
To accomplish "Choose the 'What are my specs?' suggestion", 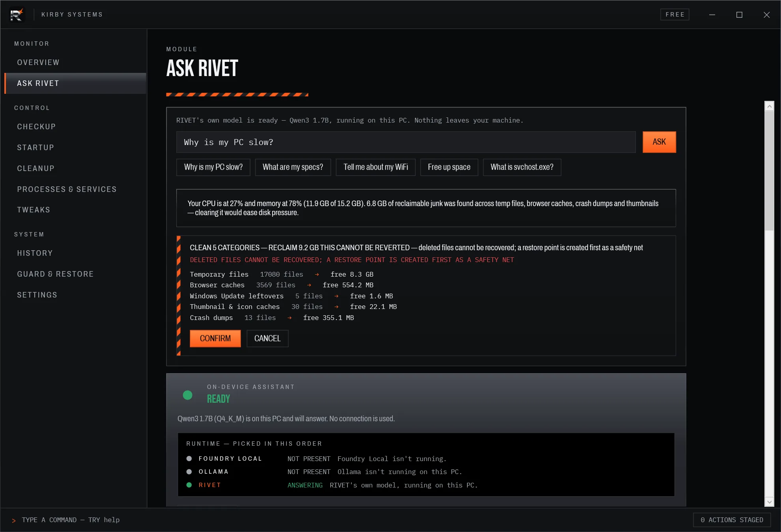I will pos(293,167).
